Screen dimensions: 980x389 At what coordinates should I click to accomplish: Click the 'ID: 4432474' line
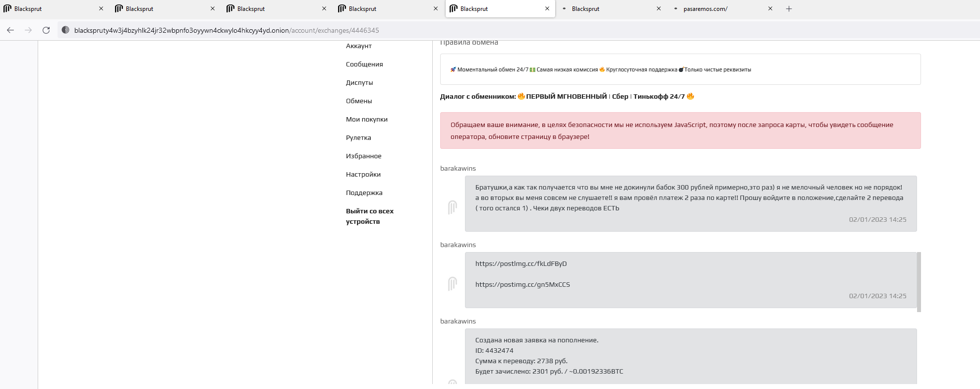point(494,350)
